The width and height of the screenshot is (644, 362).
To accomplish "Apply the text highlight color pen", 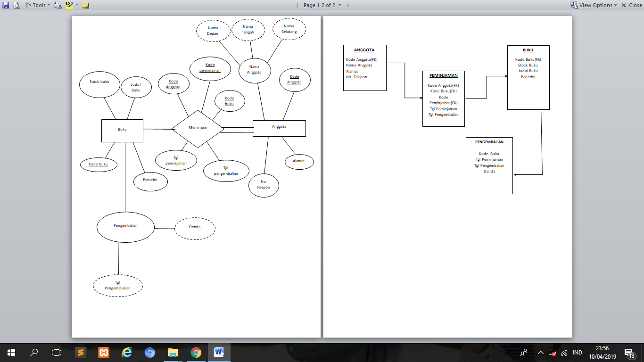I will pyautogui.click(x=69, y=5).
